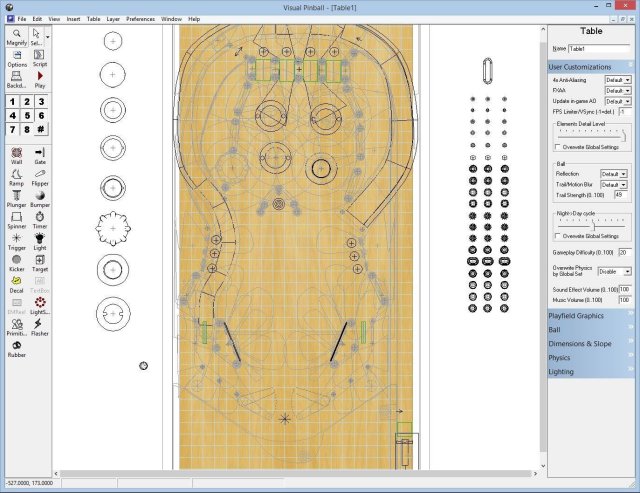Toggle layer 3 visibility button
The height and width of the screenshot is (493, 640).
(41, 102)
